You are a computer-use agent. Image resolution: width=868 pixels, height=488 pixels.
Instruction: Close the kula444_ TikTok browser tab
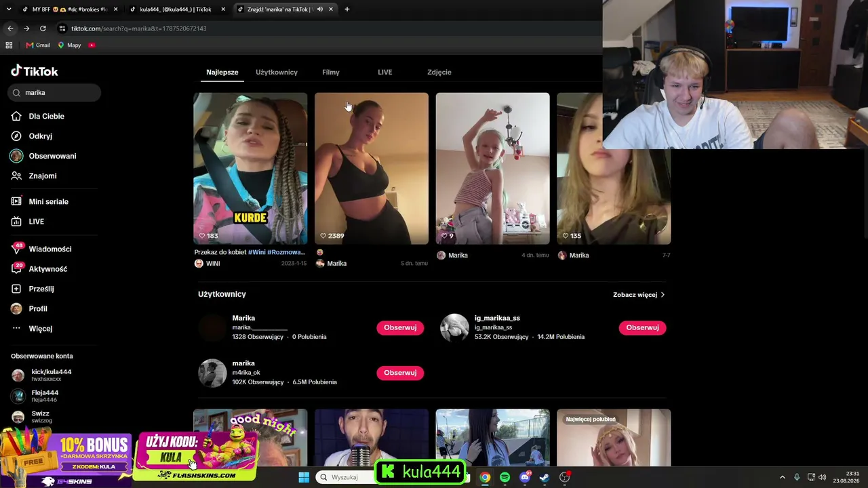[224, 9]
